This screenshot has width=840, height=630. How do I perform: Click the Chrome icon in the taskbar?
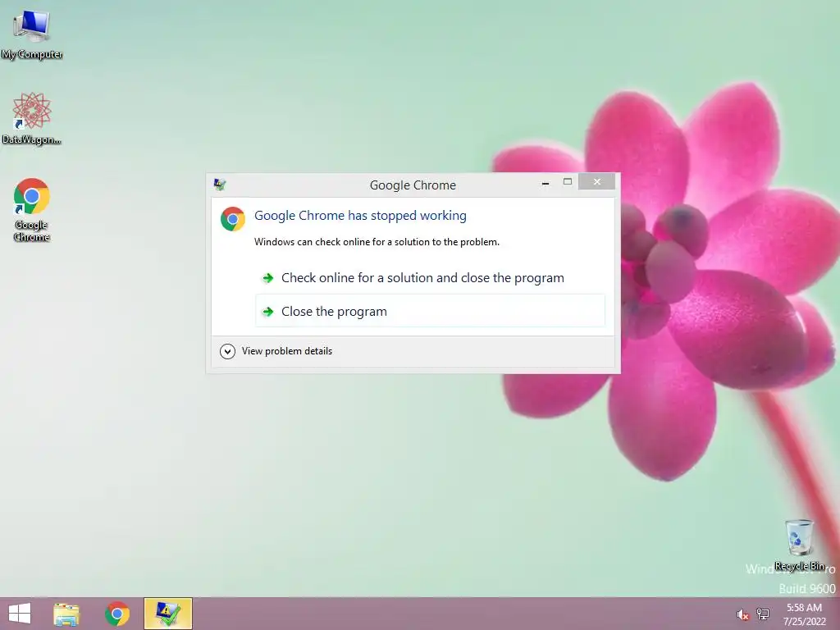117,614
